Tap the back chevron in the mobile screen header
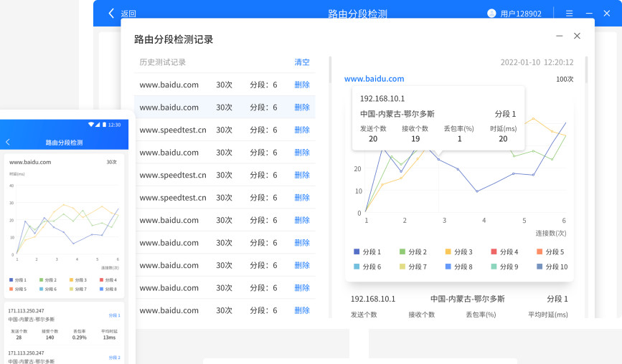This screenshot has height=364, width=622. click(x=8, y=142)
